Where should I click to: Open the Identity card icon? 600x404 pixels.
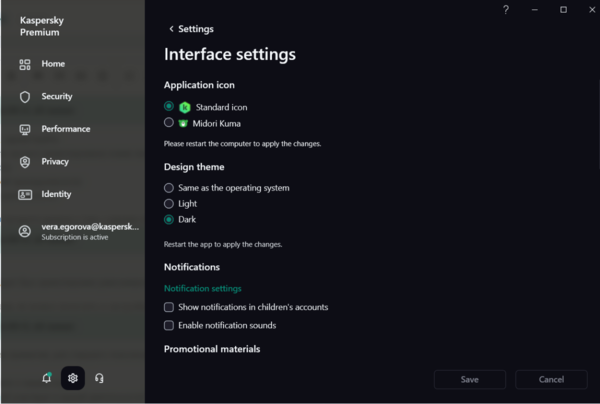(25, 194)
